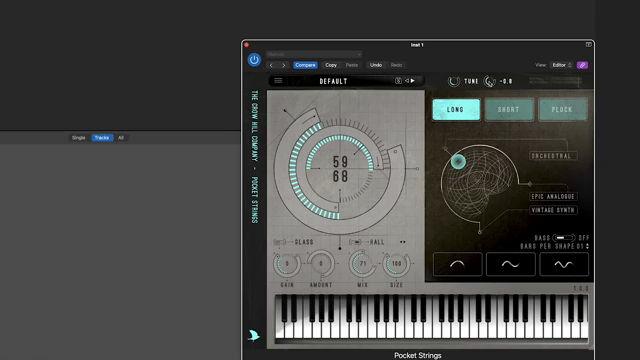Click the Undo button

click(x=376, y=65)
